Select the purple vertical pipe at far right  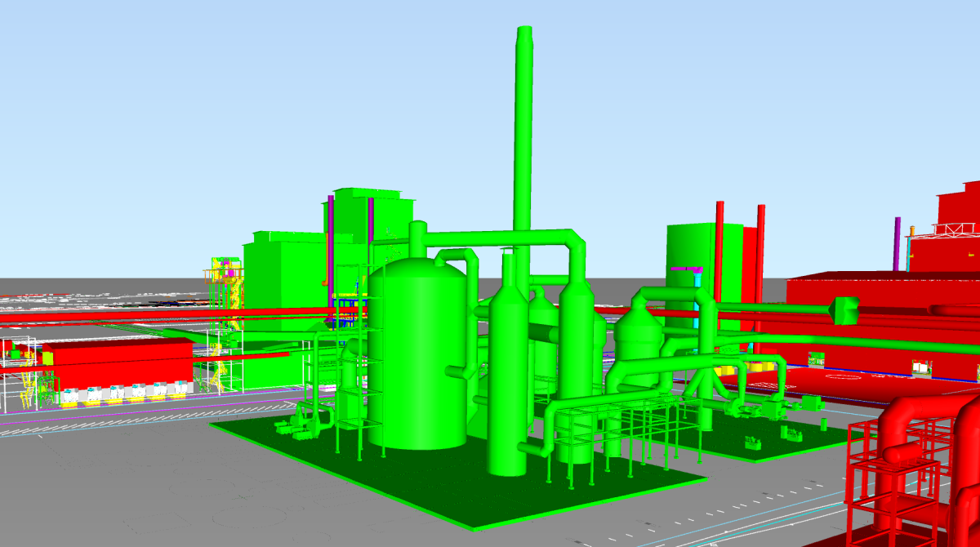[897, 243]
